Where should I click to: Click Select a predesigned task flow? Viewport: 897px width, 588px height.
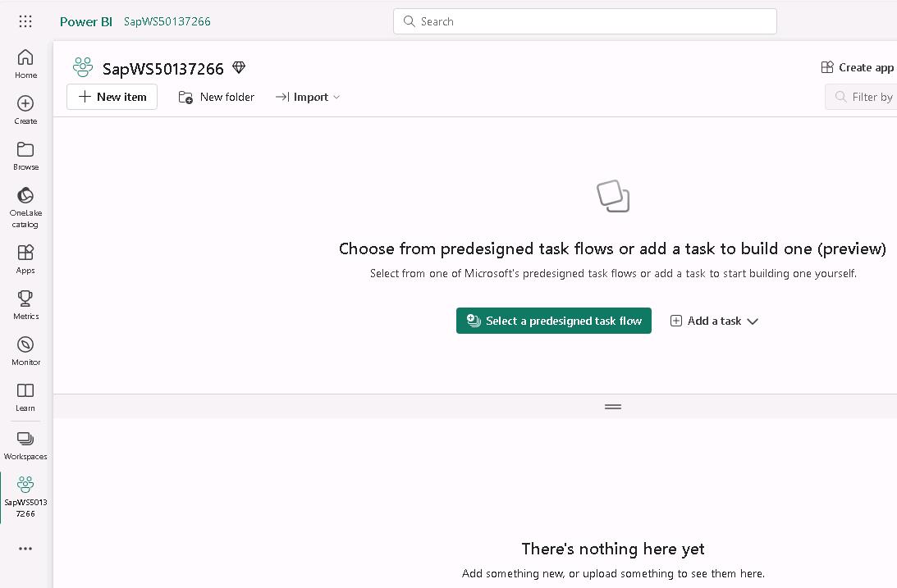point(554,321)
